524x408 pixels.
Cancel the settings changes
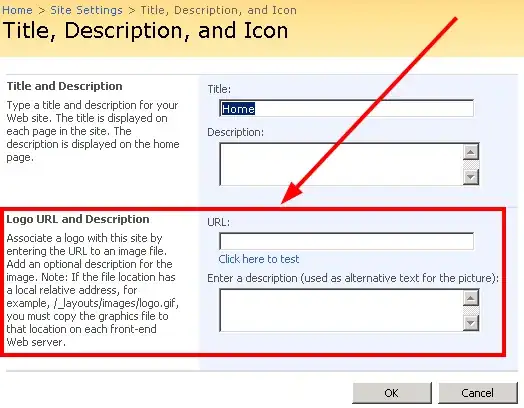[x=478, y=393]
